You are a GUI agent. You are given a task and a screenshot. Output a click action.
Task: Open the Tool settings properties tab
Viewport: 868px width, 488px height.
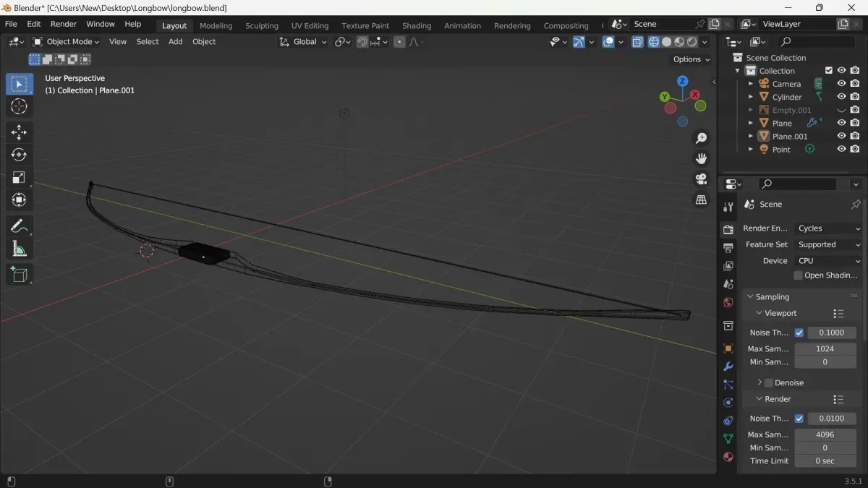(728, 207)
